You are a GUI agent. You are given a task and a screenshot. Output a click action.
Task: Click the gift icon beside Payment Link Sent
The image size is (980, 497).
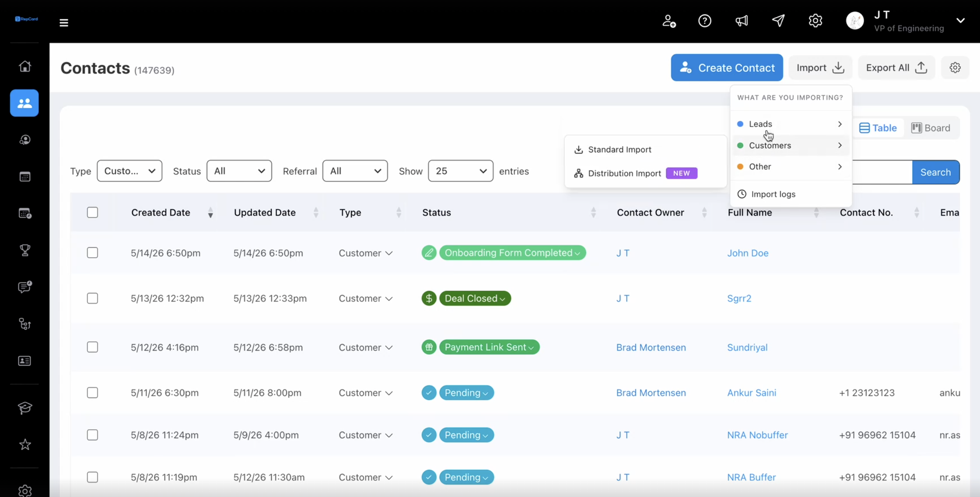pos(429,347)
